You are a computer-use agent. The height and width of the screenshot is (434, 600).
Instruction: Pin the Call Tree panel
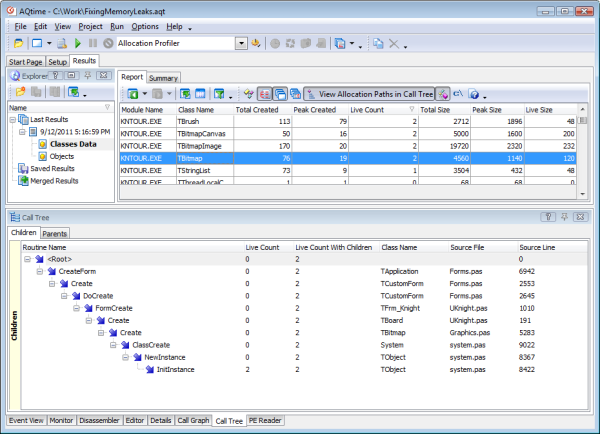[564, 217]
